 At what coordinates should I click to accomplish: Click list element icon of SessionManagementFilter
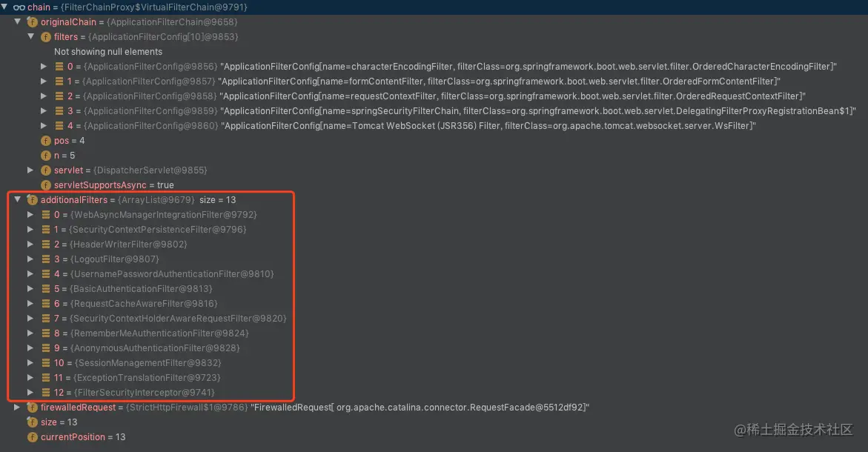(x=46, y=363)
